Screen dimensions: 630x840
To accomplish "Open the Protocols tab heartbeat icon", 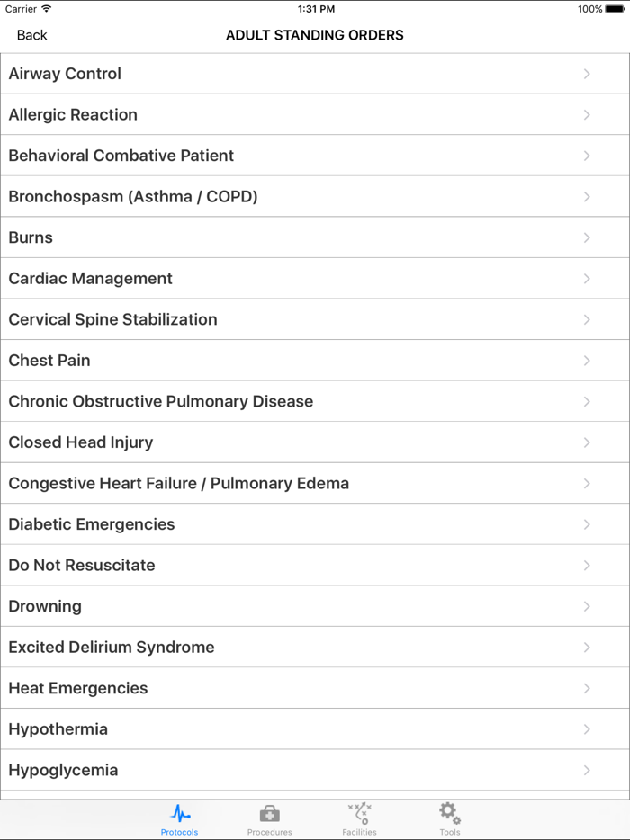I will [180, 814].
